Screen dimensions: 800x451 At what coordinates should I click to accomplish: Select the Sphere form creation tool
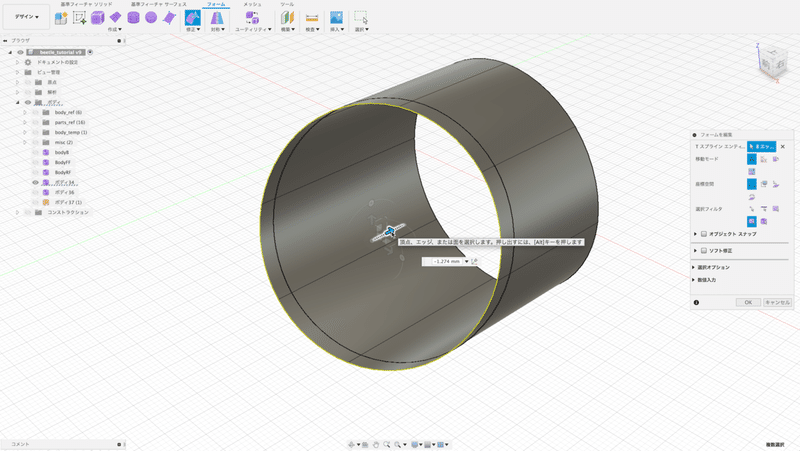click(x=151, y=18)
